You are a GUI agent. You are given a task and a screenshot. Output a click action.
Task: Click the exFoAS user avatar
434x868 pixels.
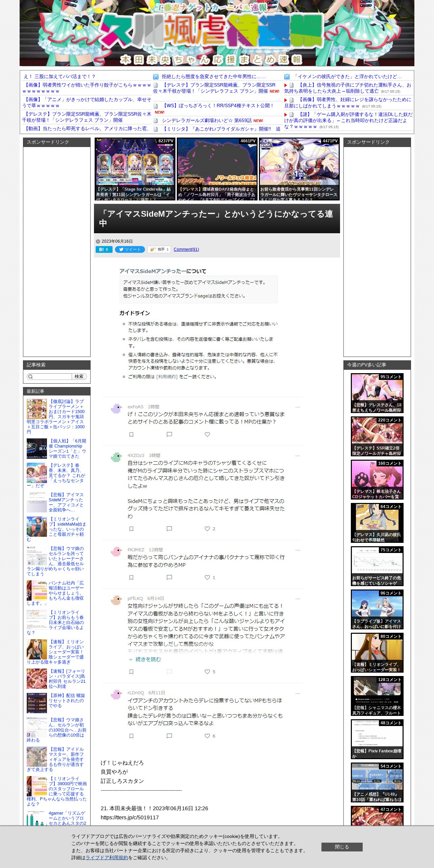point(116,409)
